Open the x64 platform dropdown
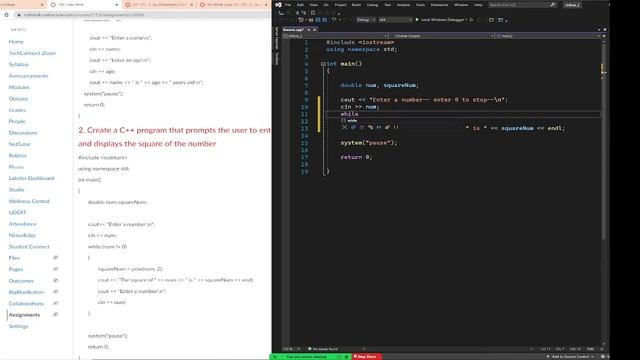This screenshot has width=640, height=360. click(395, 20)
